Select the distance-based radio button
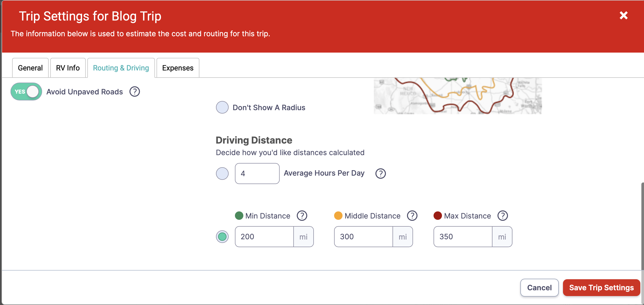This screenshot has height=305, width=644. coord(222,237)
